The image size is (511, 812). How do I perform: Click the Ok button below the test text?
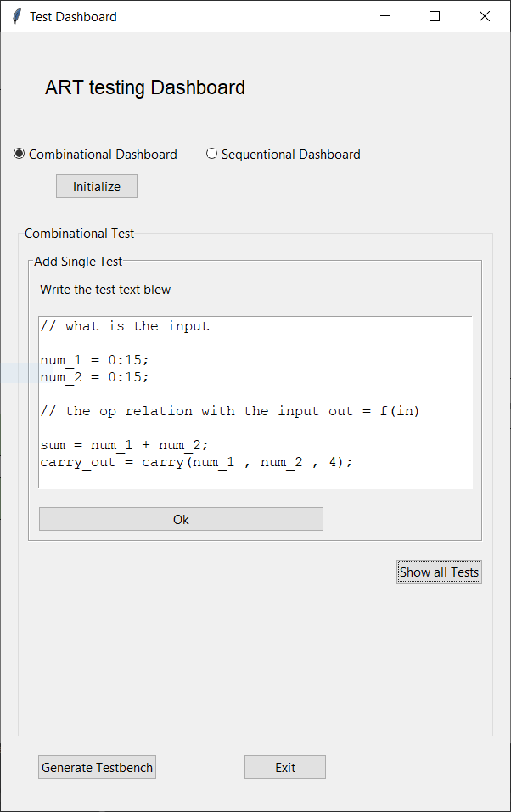(x=181, y=519)
